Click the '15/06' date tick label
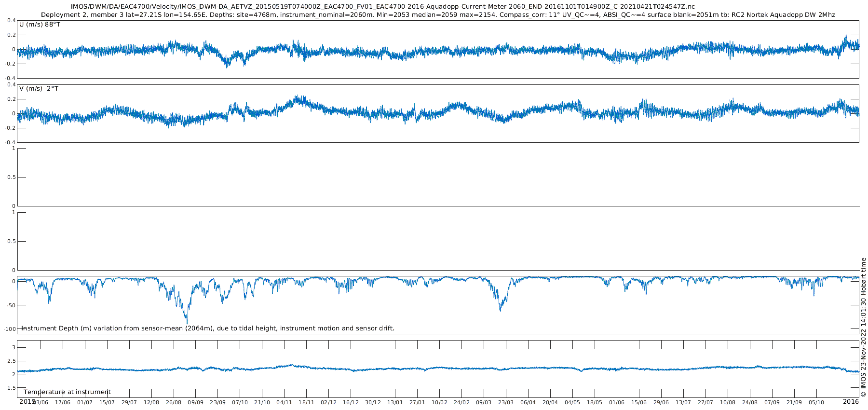The height and width of the screenshot is (410, 868). (639, 402)
